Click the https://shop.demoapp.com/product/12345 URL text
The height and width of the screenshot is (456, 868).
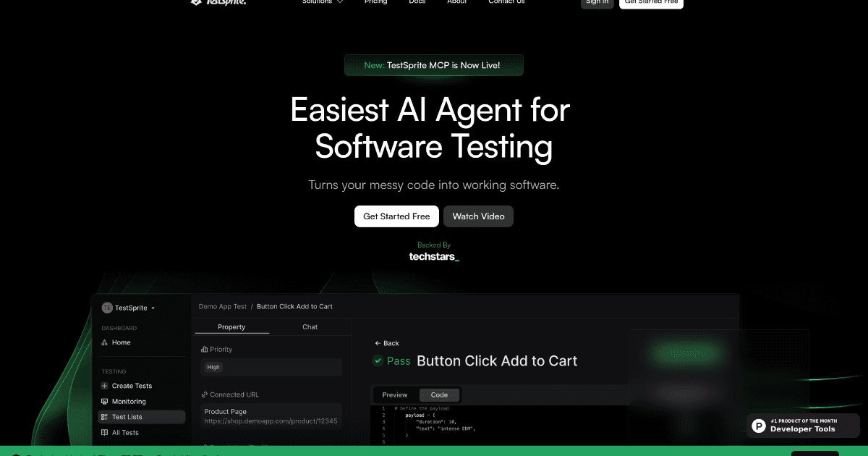click(x=271, y=421)
